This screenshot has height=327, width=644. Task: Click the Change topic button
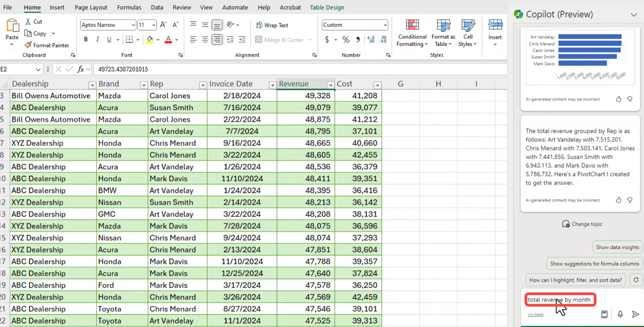click(x=582, y=224)
